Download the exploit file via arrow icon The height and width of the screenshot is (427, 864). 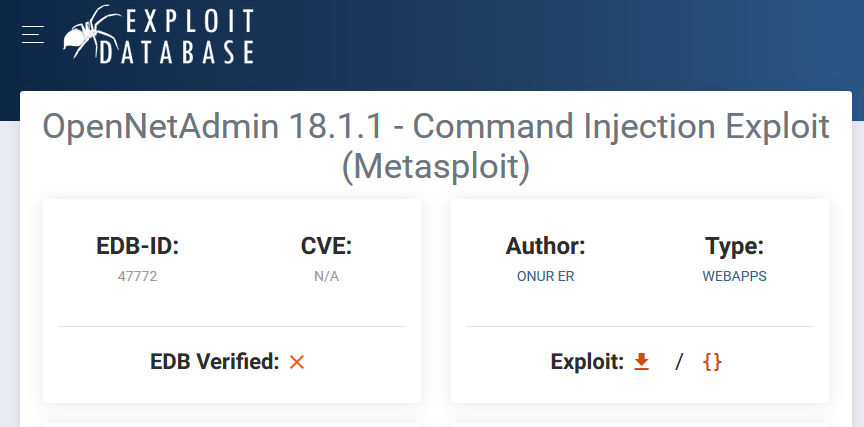pyautogui.click(x=641, y=362)
